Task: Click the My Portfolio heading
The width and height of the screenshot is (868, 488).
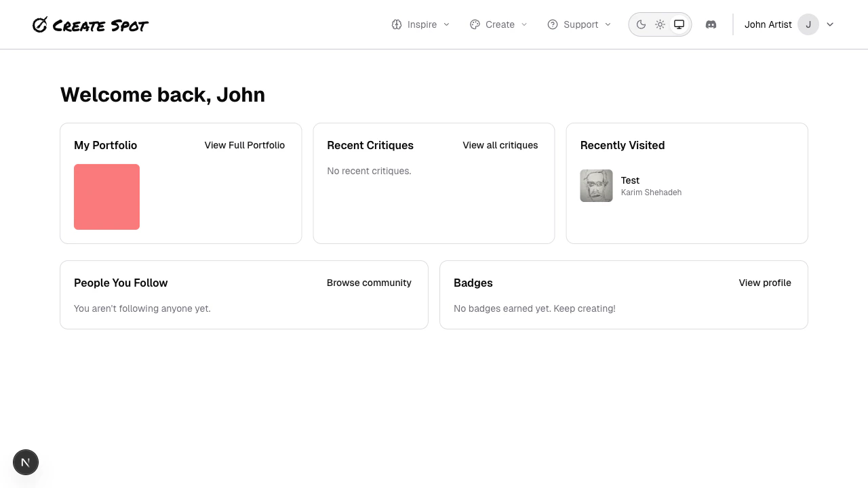Action: (105, 145)
